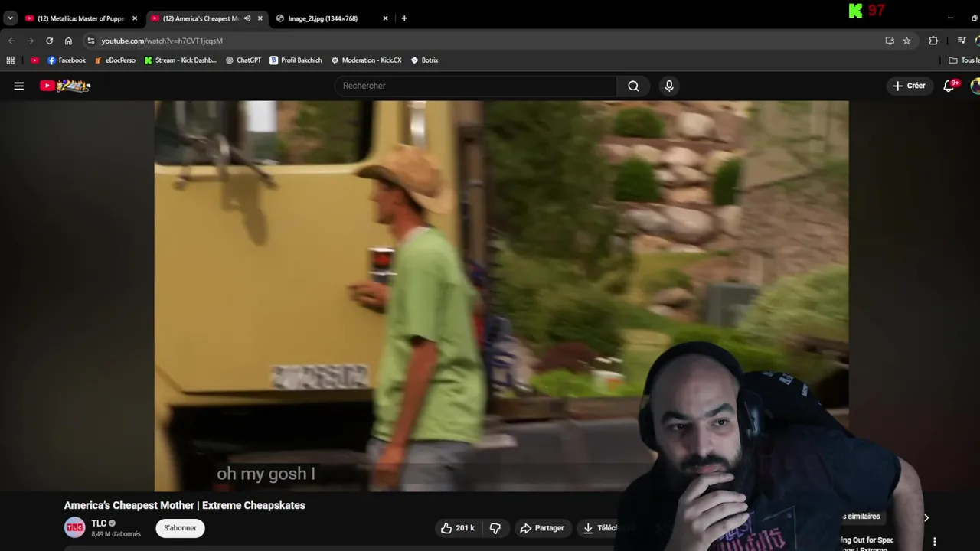The height and width of the screenshot is (551, 980).
Task: Open the Botrix bookmark
Action: click(425, 60)
